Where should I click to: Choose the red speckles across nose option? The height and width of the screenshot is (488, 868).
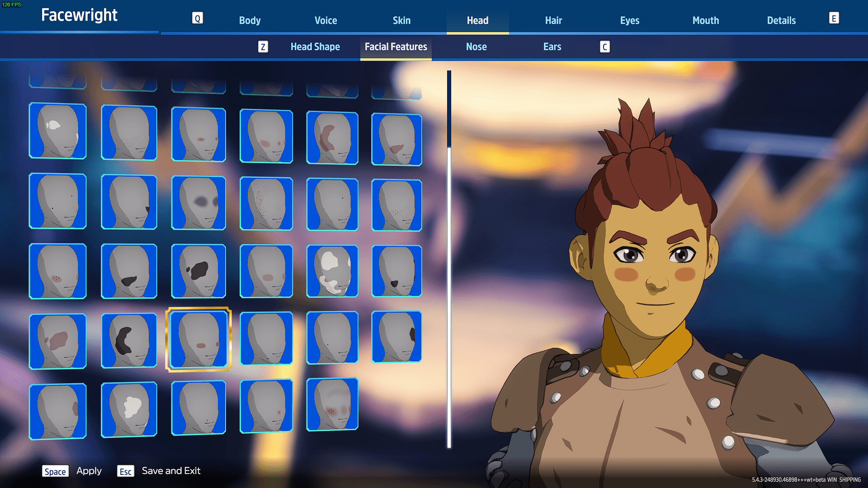(396, 205)
